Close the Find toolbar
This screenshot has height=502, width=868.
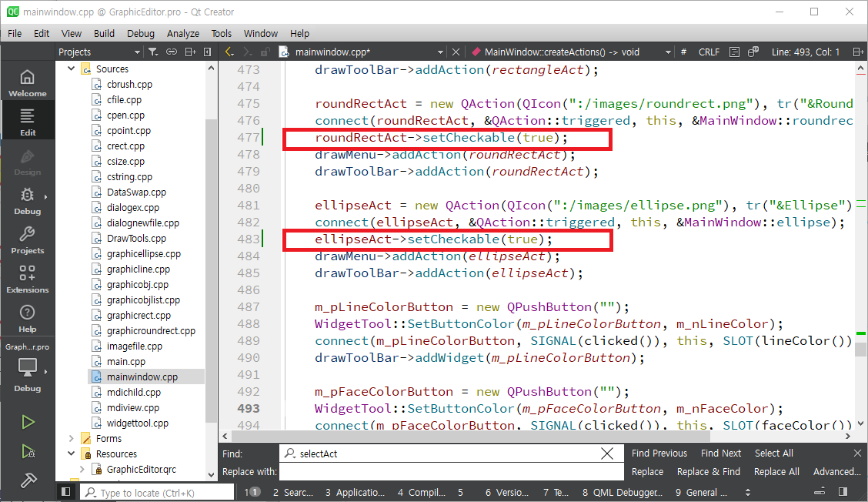(857, 453)
